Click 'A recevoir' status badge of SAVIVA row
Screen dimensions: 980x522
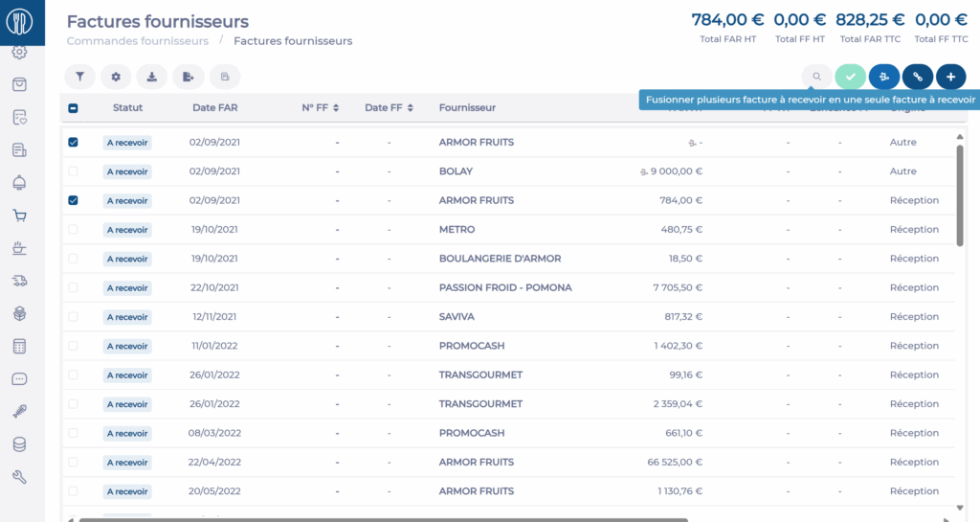pos(127,317)
